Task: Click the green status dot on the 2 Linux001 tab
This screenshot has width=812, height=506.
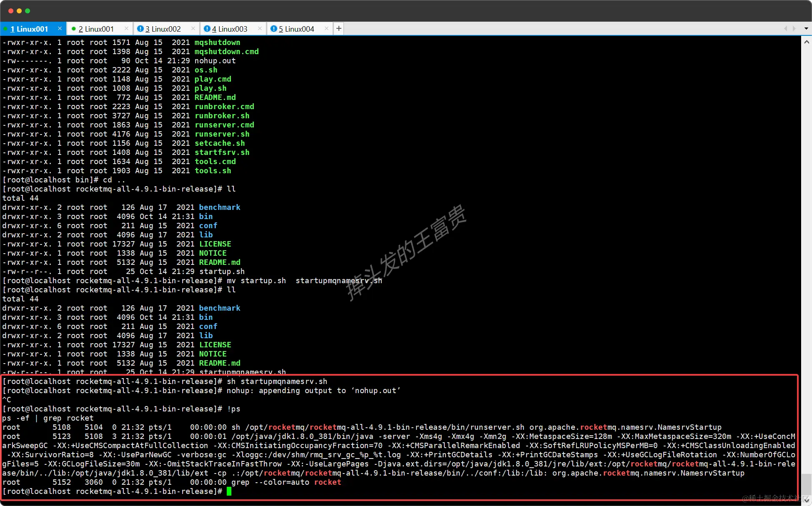Action: click(x=74, y=29)
